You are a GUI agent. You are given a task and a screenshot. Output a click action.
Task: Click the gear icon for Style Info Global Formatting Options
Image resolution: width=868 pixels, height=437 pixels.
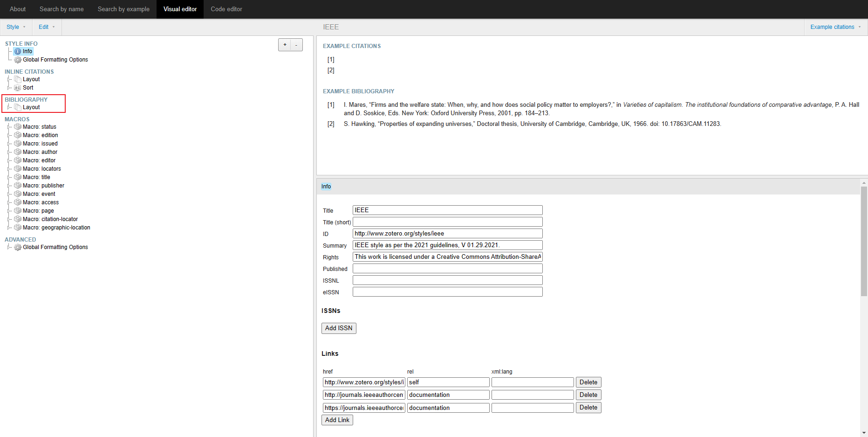click(18, 60)
